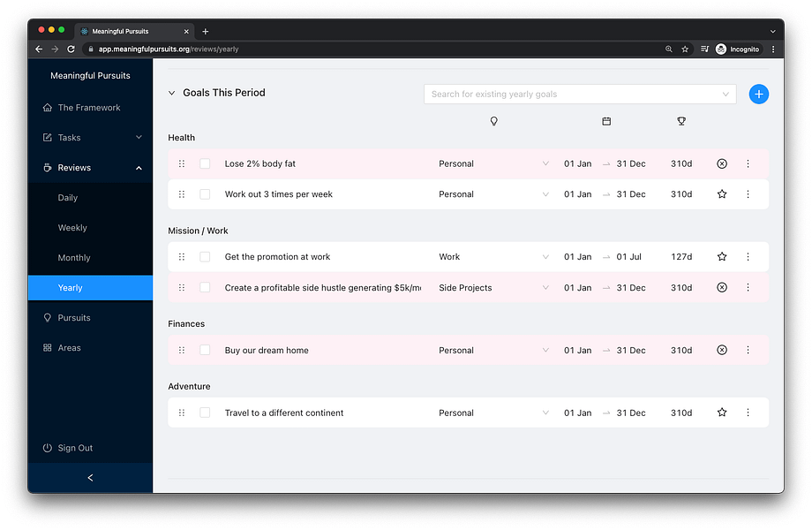Image resolution: width=812 pixels, height=530 pixels.
Task: Open the Areas page
Action: [90, 348]
